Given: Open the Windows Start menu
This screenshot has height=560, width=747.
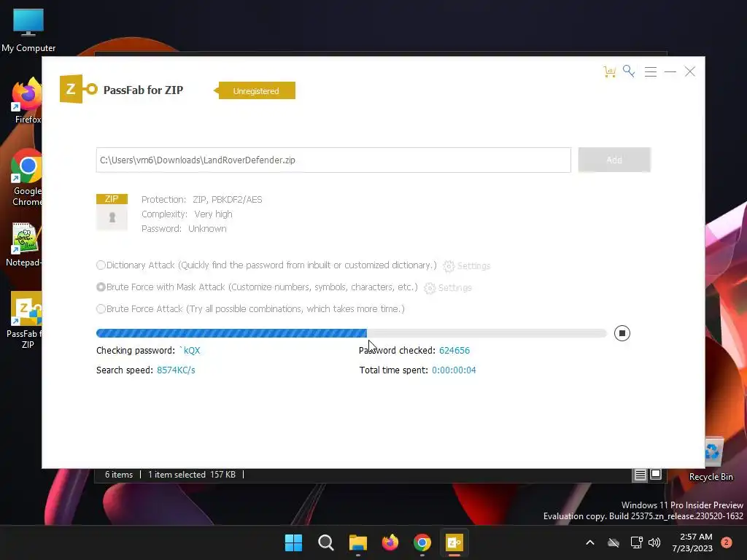Looking at the screenshot, I should pyautogui.click(x=293, y=542).
